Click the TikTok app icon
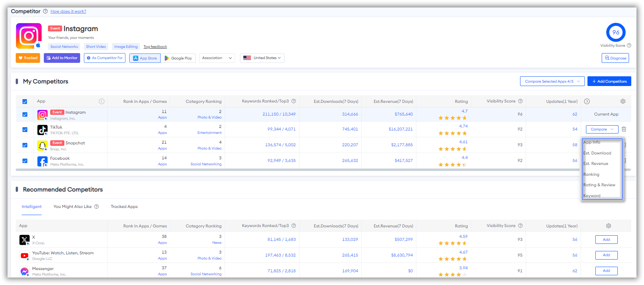The height and width of the screenshot is (285, 644). [x=42, y=130]
